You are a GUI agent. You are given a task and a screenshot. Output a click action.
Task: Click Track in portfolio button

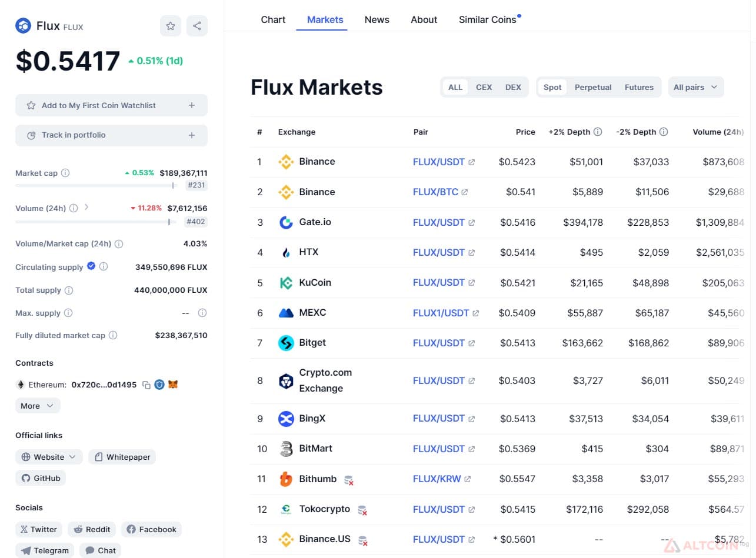111,135
